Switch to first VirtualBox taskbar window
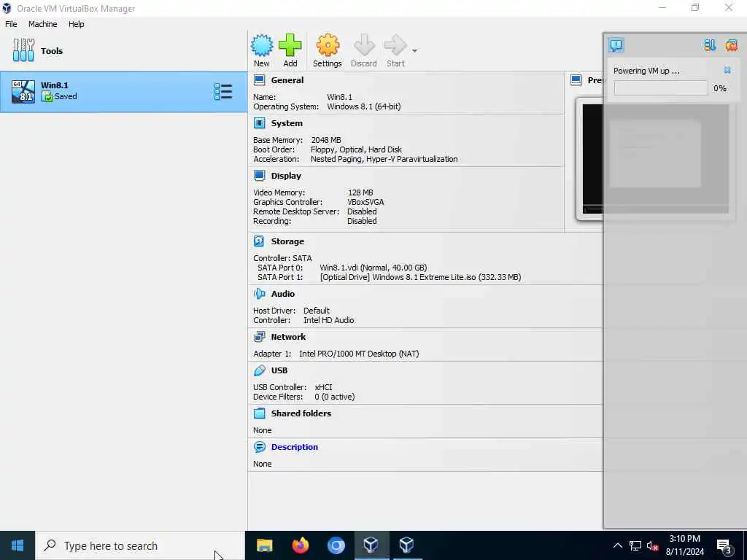The height and width of the screenshot is (560, 747). click(371, 545)
